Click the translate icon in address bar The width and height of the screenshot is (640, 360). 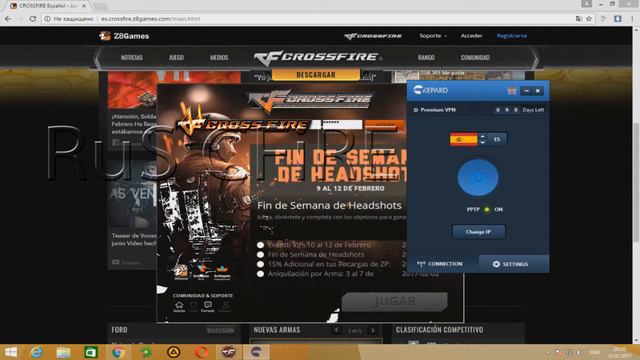coord(578,19)
